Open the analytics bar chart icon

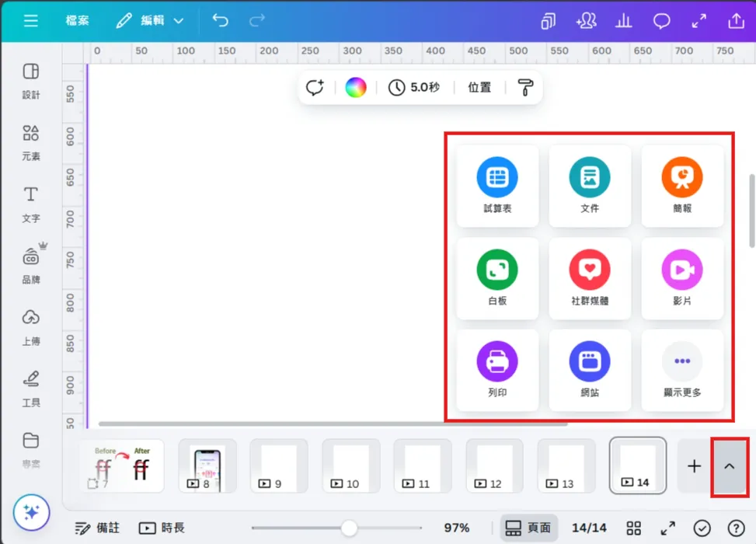point(623,21)
